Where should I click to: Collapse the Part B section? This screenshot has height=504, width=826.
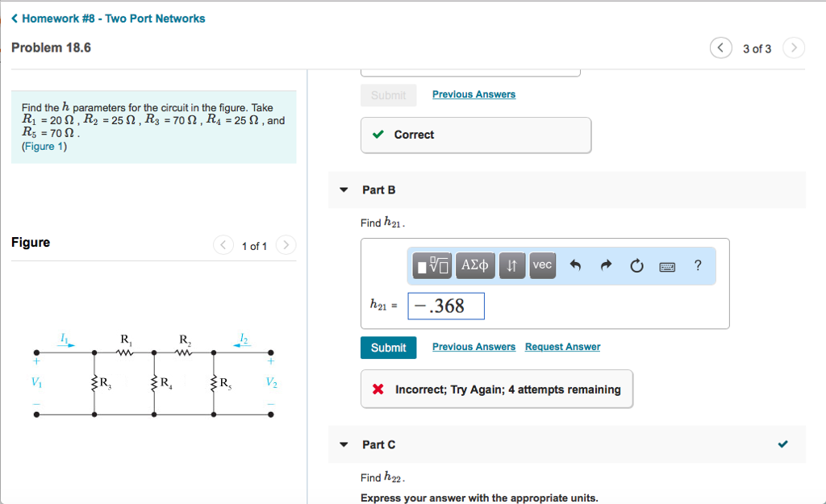click(344, 190)
